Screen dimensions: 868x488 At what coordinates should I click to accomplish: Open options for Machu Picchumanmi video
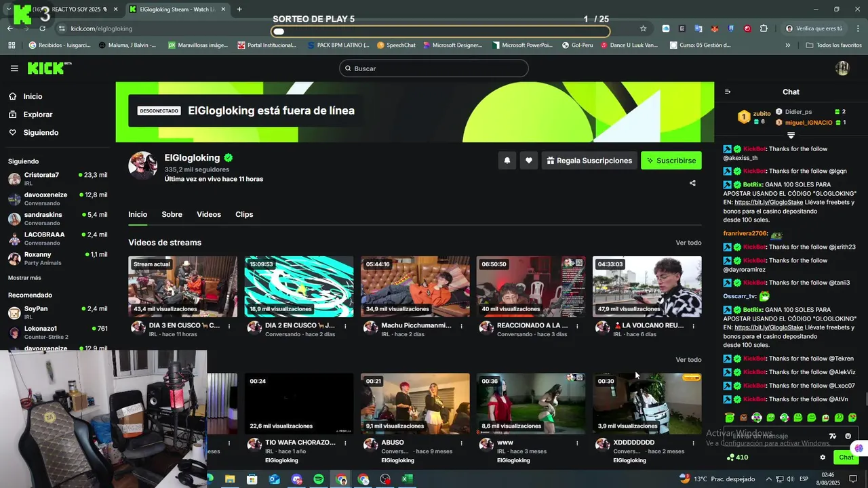[461, 326]
